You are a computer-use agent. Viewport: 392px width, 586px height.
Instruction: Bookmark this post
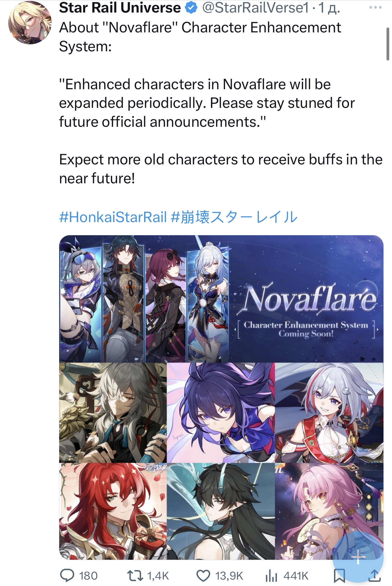339,576
